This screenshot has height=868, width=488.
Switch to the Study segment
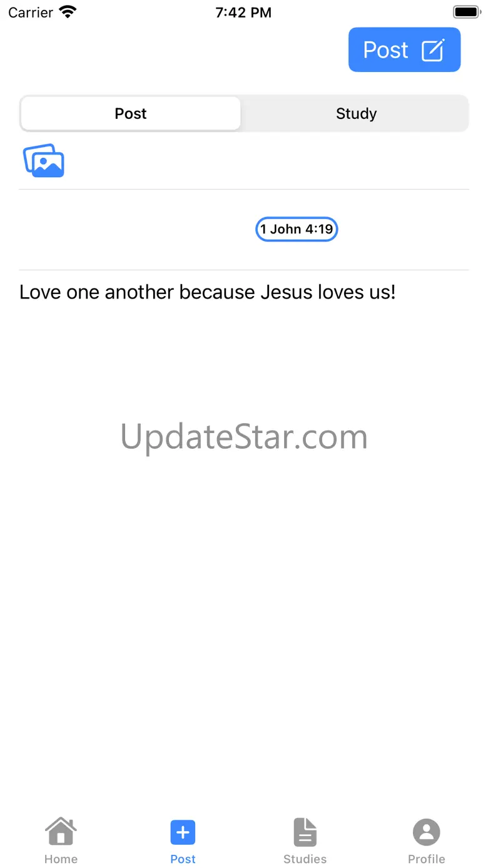coord(356,113)
